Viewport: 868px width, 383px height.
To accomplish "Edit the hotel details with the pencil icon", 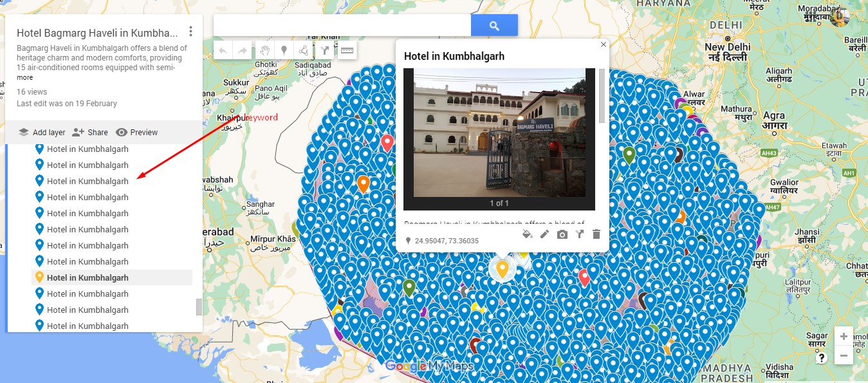I will coord(545,234).
